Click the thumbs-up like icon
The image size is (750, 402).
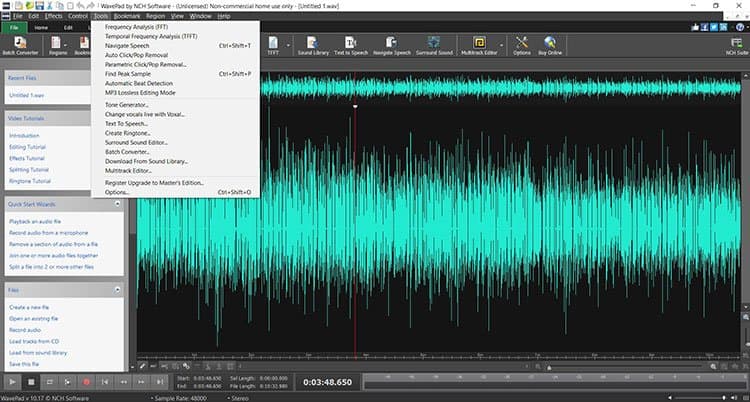pos(695,28)
